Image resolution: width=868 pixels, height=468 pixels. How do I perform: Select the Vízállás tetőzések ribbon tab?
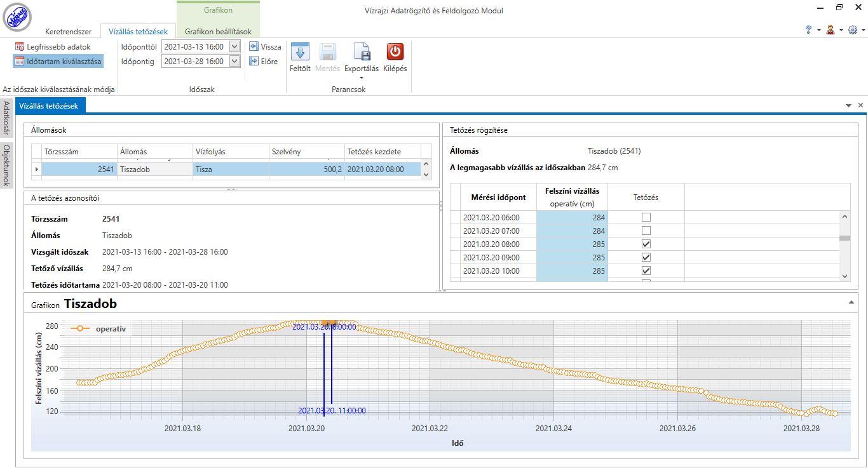click(x=138, y=31)
